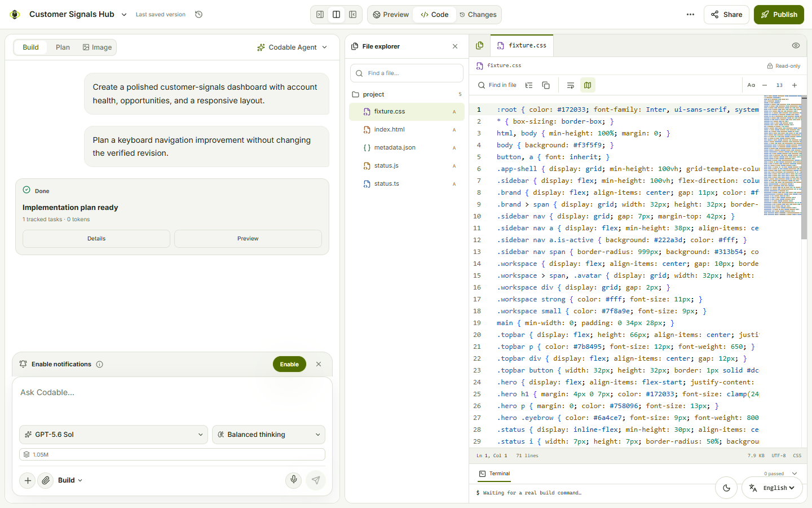Click Find in file search
812x508 pixels.
497,85
